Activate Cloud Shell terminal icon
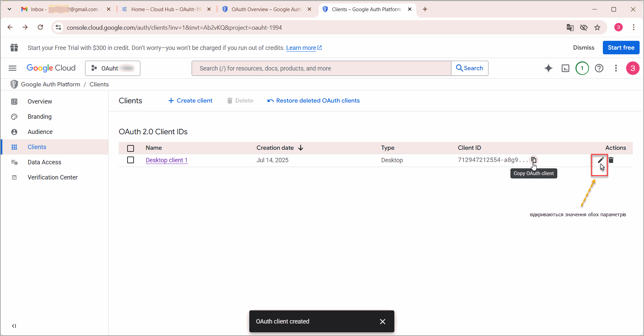The width and height of the screenshot is (644, 336). (x=565, y=68)
